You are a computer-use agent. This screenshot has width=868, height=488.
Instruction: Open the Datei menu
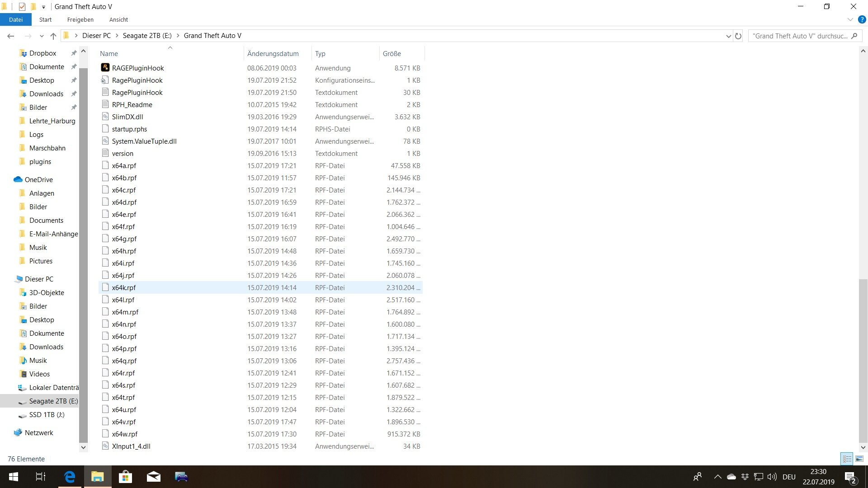click(x=15, y=19)
